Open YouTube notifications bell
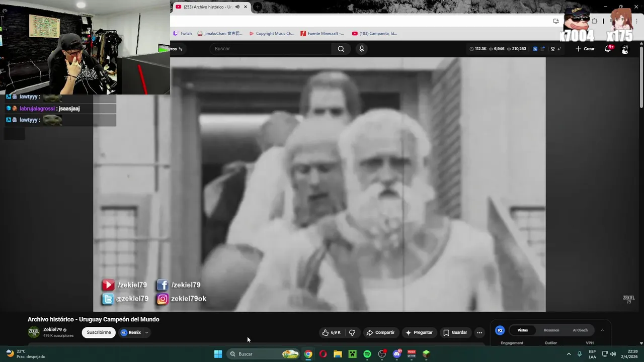Screen dimensions: 644x362 608,49
